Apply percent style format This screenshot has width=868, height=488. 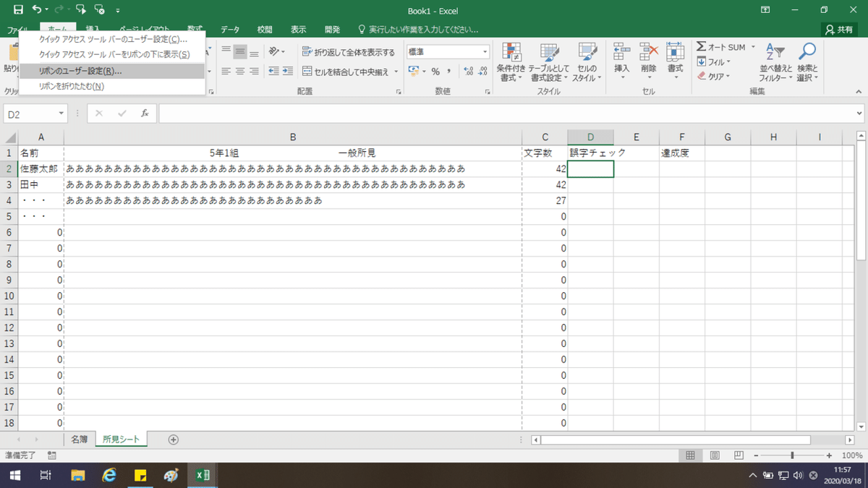tap(435, 72)
